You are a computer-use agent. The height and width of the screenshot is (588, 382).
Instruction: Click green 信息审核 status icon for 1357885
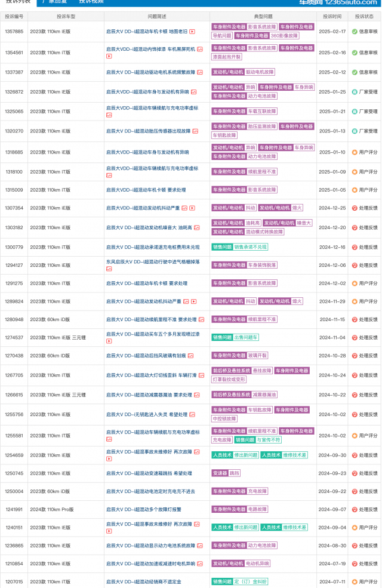point(355,32)
